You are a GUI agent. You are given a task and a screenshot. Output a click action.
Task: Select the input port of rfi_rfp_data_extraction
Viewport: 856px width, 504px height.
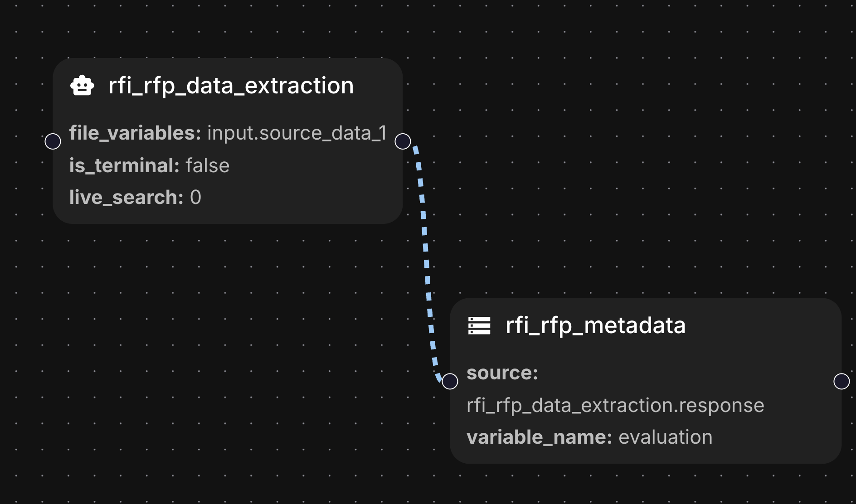53,141
